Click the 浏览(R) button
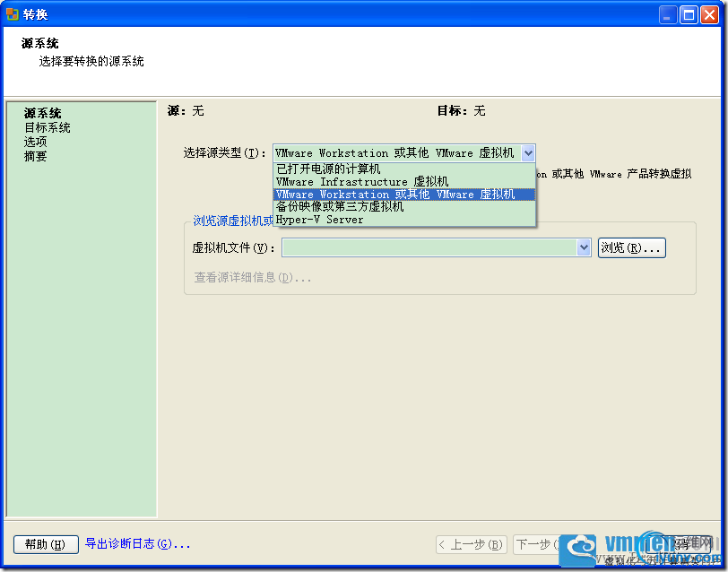728x572 pixels. 631,247
